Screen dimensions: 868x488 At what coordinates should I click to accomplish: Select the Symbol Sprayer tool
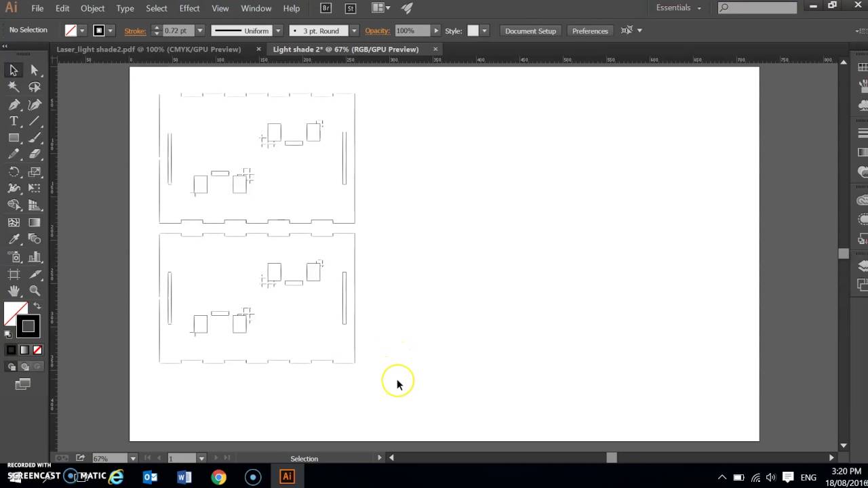pyautogui.click(x=14, y=257)
